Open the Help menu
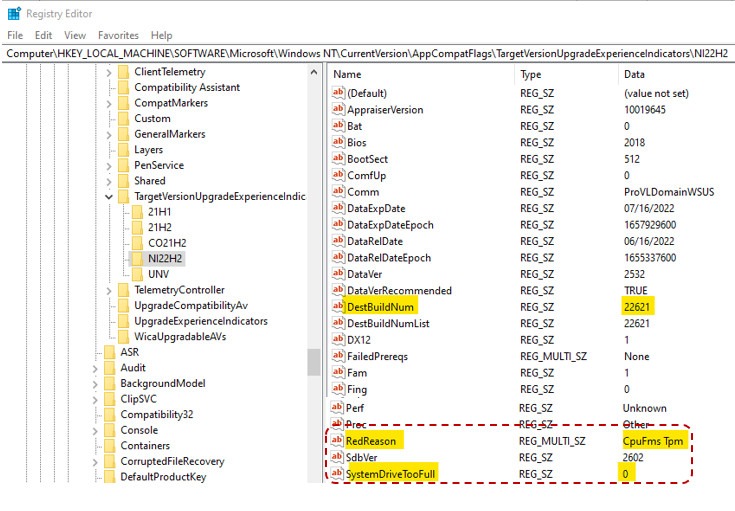 [x=161, y=35]
